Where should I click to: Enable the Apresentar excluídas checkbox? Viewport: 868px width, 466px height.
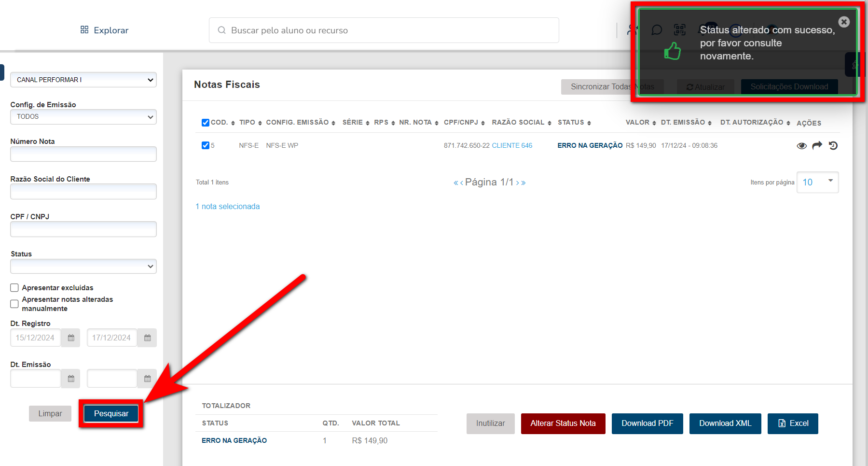tap(14, 288)
